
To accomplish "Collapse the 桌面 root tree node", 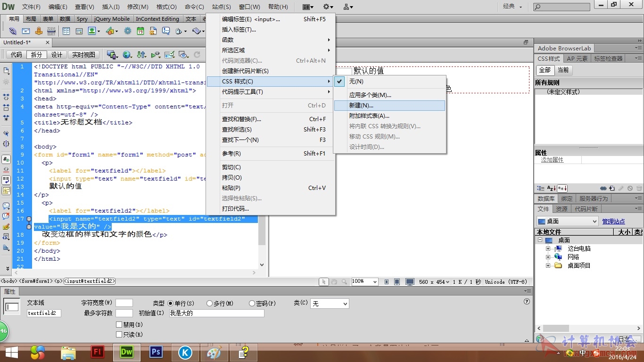I will (539, 240).
